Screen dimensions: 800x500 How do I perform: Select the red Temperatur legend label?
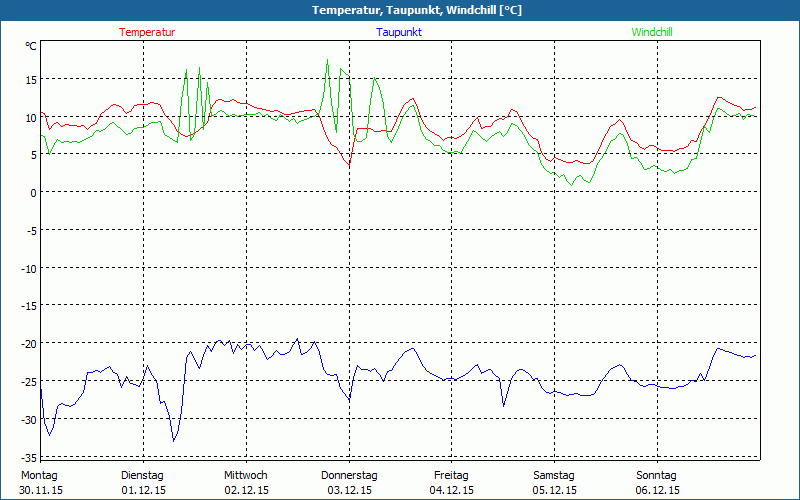tap(147, 32)
